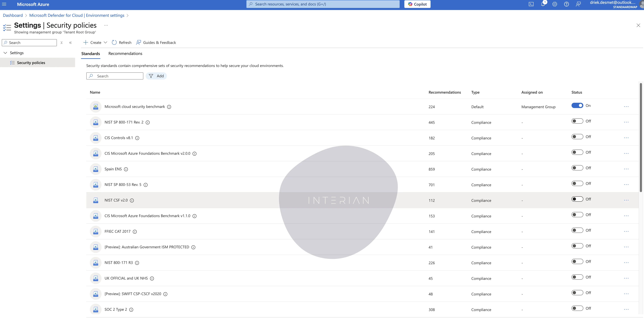Open portal settings gear icon
This screenshot has height=320, width=644.
click(554, 4)
